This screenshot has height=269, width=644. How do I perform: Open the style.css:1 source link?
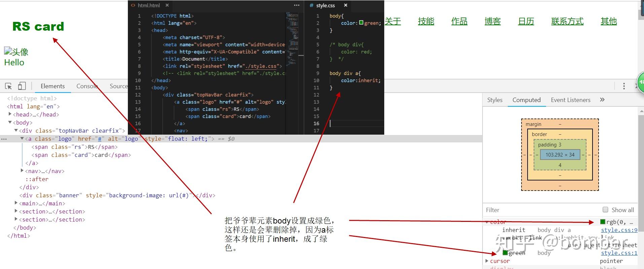pos(619,253)
